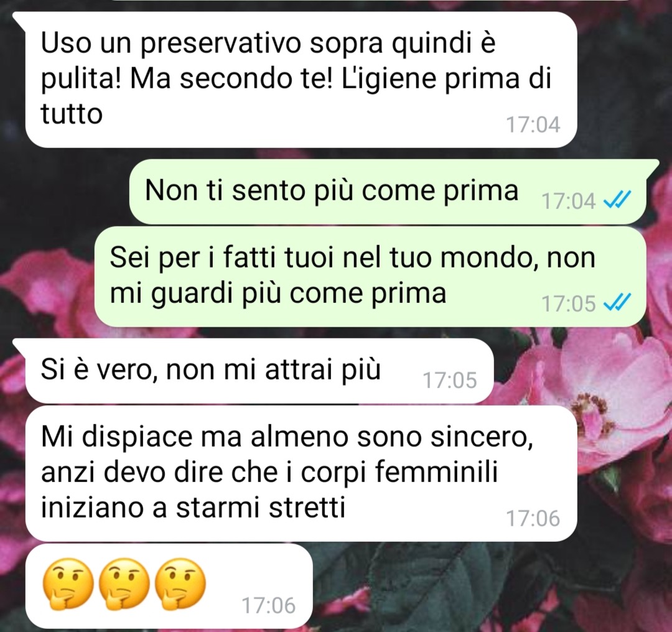Tap the 17:06 timestamp on 'corpi femminili' message
This screenshot has height=632, width=672.
click(533, 518)
